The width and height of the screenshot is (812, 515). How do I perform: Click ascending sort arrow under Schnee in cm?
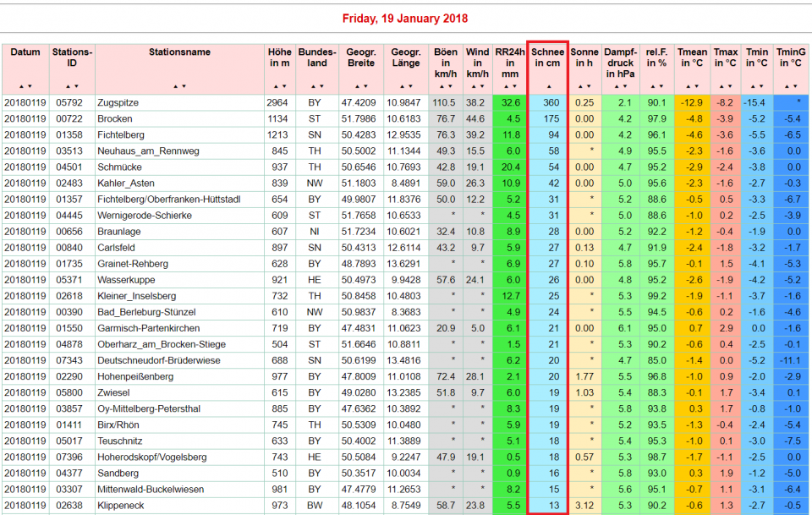click(x=548, y=86)
